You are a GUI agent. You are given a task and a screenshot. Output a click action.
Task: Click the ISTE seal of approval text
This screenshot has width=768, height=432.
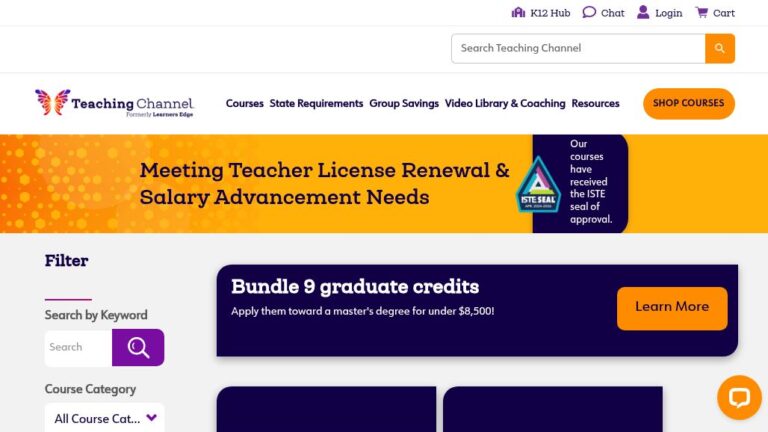click(590, 181)
